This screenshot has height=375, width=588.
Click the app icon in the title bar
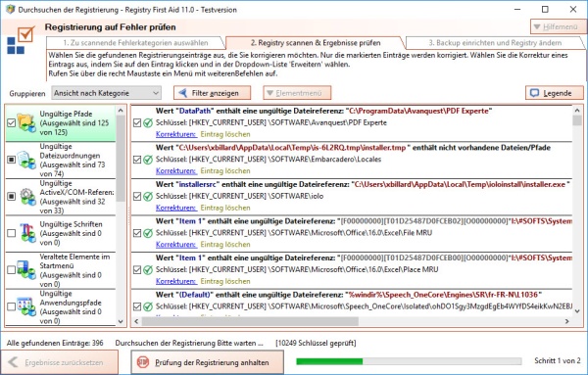(11, 10)
